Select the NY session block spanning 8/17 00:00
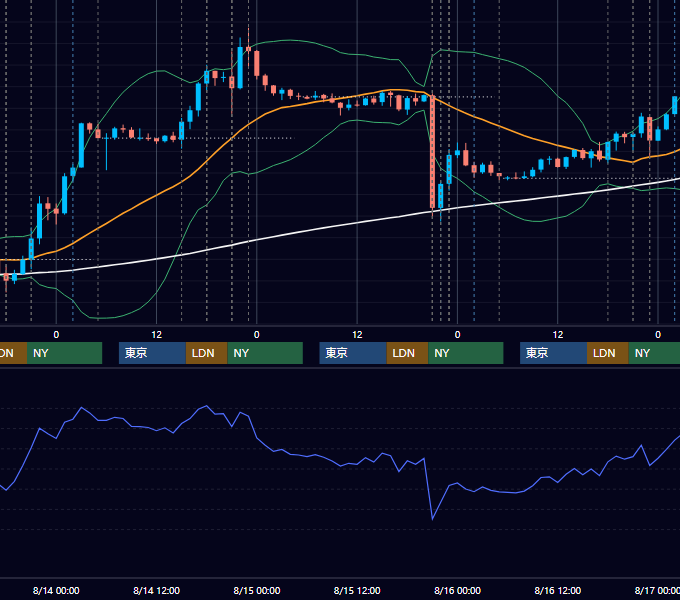This screenshot has height=600, width=680. (654, 353)
